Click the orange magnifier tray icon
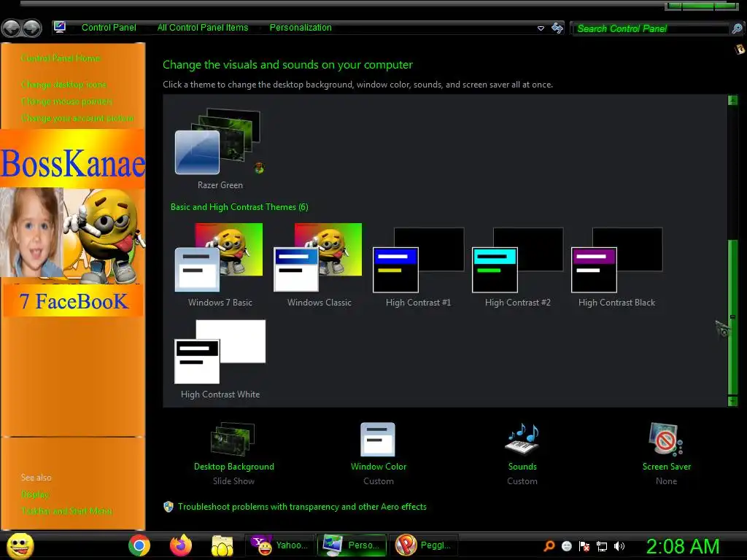 549,546
